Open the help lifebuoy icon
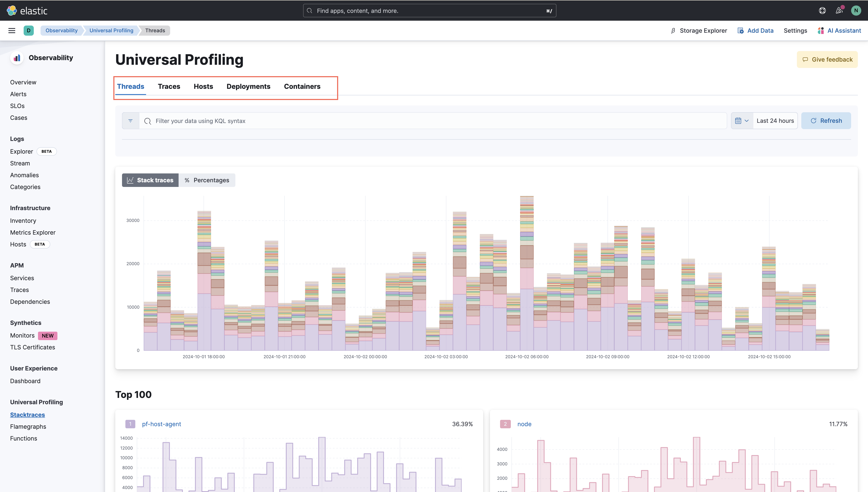 [x=822, y=11]
